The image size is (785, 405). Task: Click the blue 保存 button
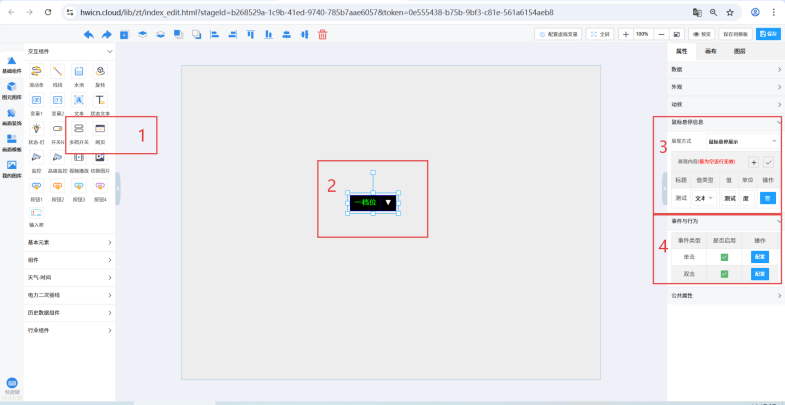pyautogui.click(x=769, y=34)
